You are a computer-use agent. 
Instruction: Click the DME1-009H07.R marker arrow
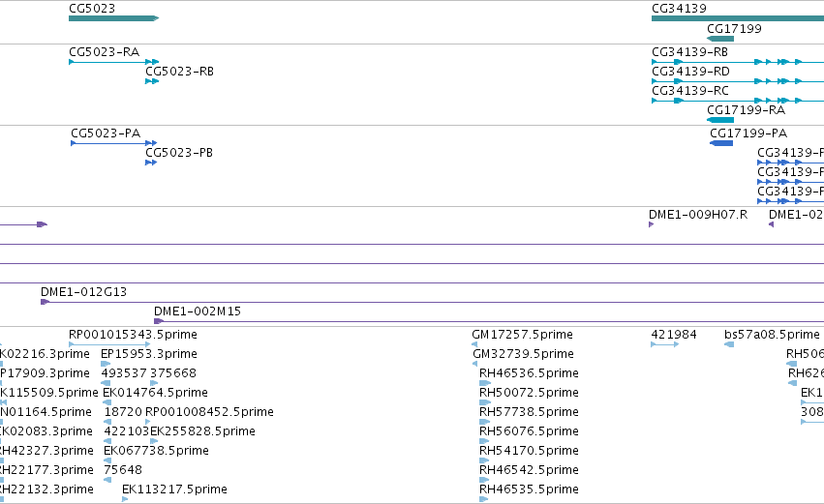(x=651, y=224)
